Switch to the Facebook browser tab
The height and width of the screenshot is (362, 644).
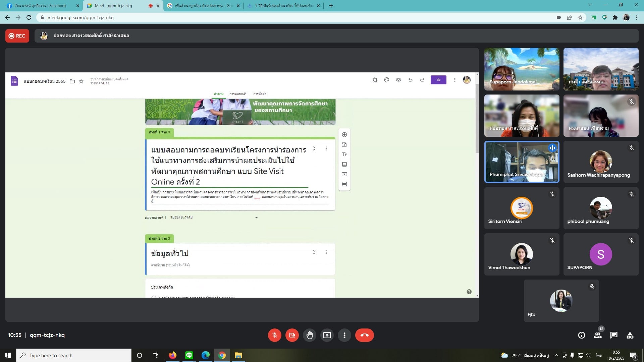coord(40,6)
